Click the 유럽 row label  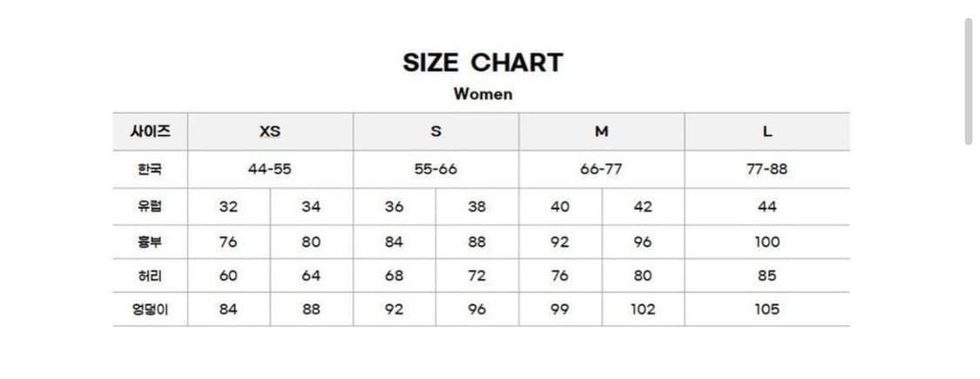150,206
